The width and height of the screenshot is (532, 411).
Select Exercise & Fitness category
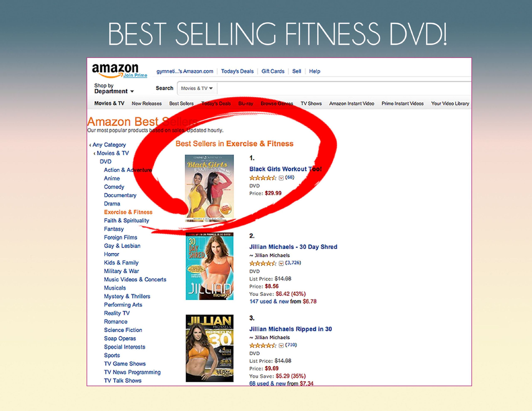[128, 212]
